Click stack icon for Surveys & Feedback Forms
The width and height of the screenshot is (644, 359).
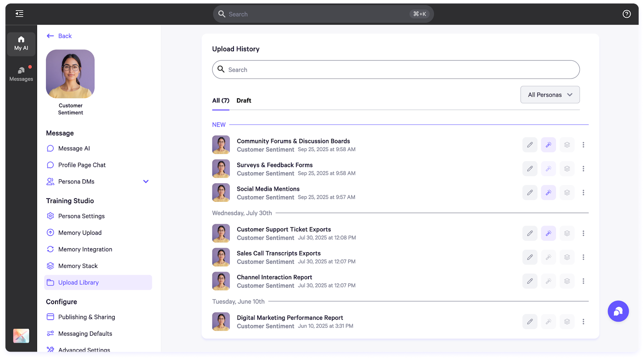(567, 168)
